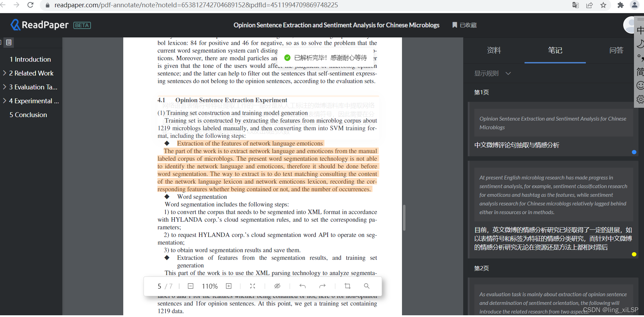Switch to the 笔记 tab
The height and width of the screenshot is (317, 644).
click(x=555, y=50)
